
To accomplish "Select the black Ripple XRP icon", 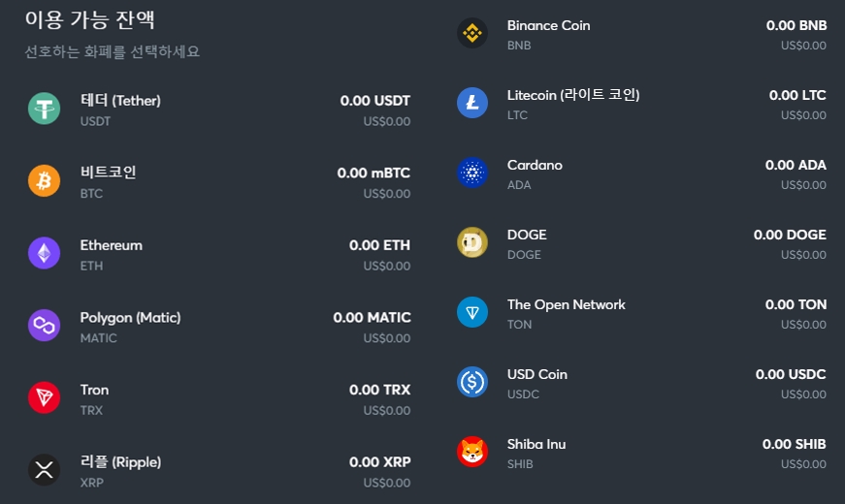I will [45, 470].
